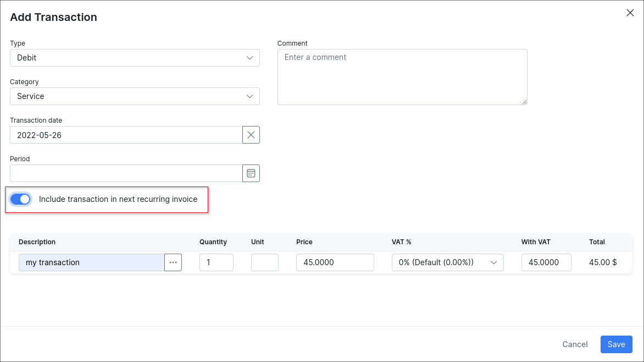The width and height of the screenshot is (644, 362).
Task: Open the Period calendar picker icon
Action: click(251, 173)
